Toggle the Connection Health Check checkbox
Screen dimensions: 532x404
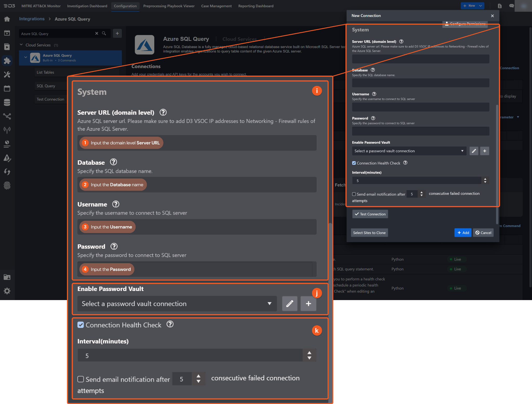pyautogui.click(x=354, y=163)
